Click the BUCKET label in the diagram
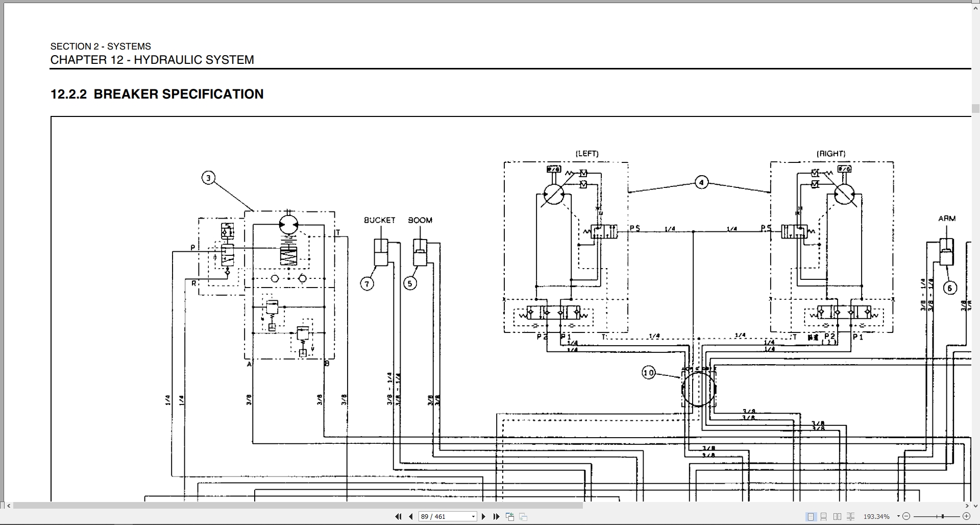This screenshot has width=980, height=525. 379,220
